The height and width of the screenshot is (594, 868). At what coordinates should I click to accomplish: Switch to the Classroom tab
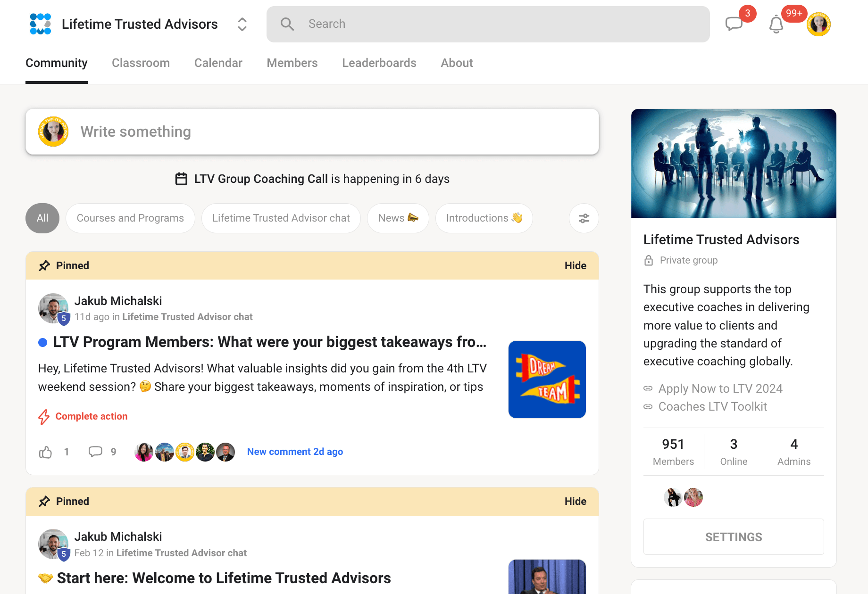(141, 63)
